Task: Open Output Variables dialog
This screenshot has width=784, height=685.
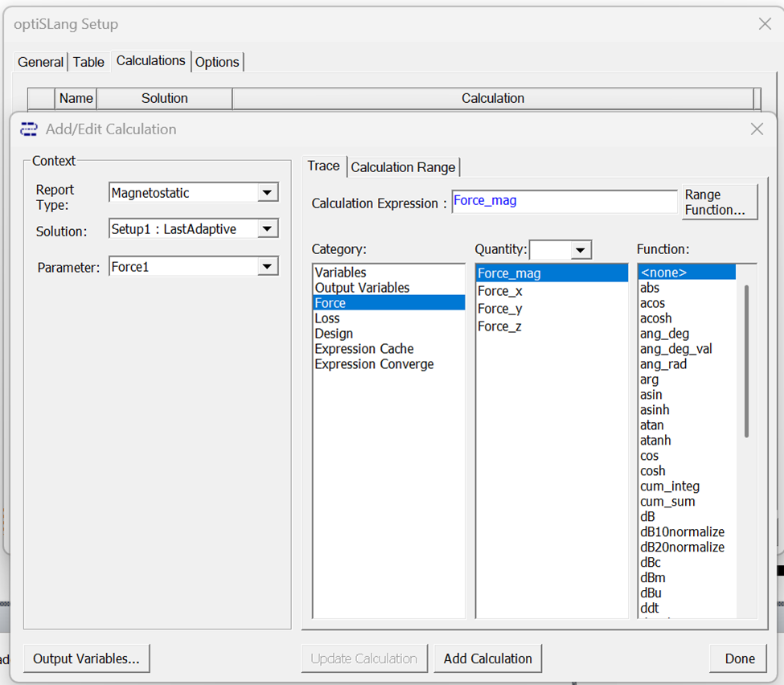Action: point(86,658)
